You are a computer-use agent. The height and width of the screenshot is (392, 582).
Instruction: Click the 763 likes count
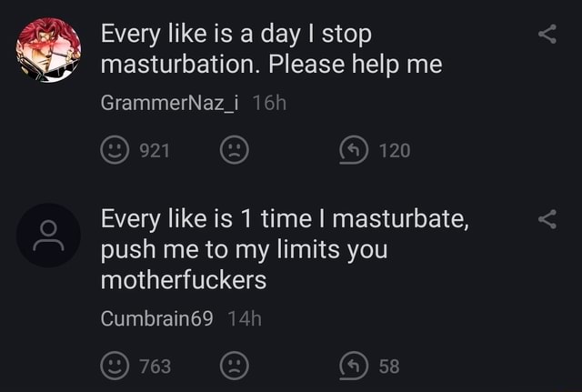pyautogui.click(x=156, y=367)
